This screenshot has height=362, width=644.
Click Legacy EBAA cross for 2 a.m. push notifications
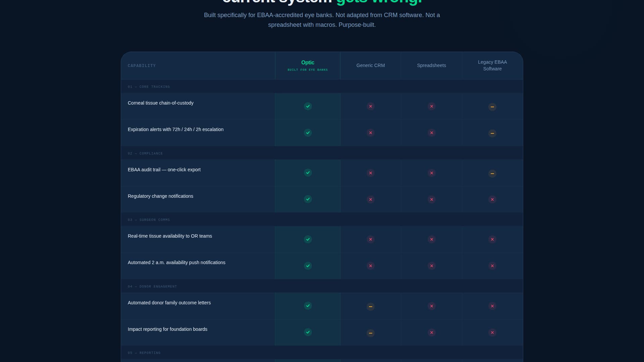tap(492, 266)
